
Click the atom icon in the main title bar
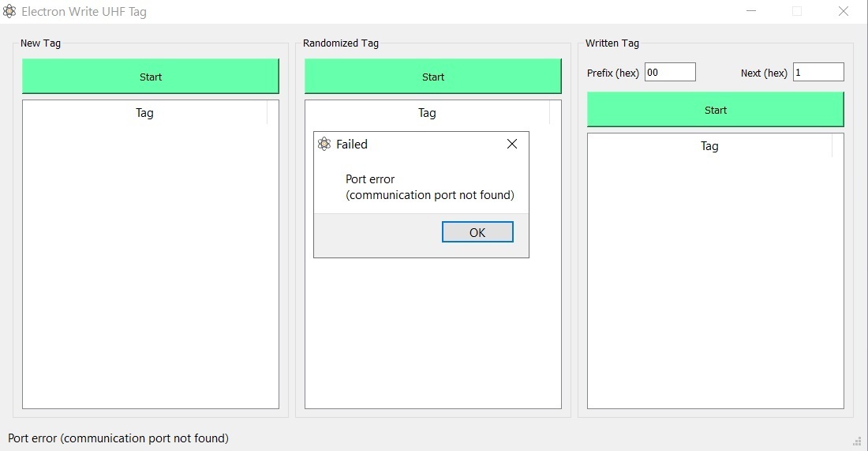(x=9, y=12)
